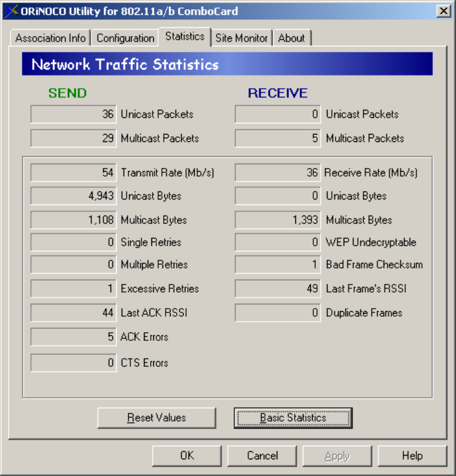Viewport: 456px width, 476px height.
Task: Click Receive Multicast Bytes value 1,393
Action: pos(277,220)
